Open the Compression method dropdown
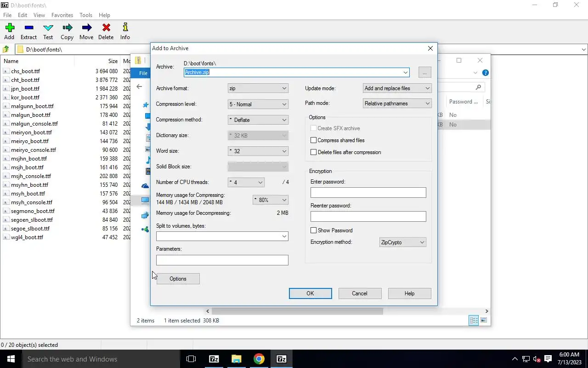The width and height of the screenshot is (588, 368). (x=258, y=120)
